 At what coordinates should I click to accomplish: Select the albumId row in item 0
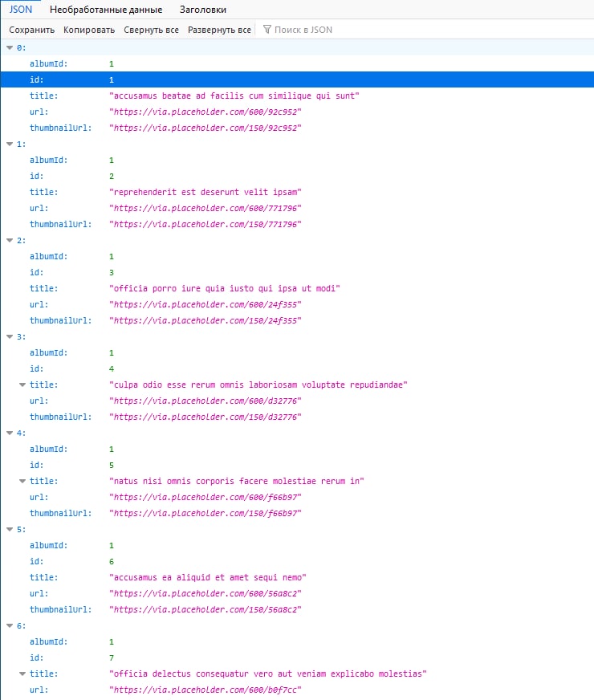(297, 64)
